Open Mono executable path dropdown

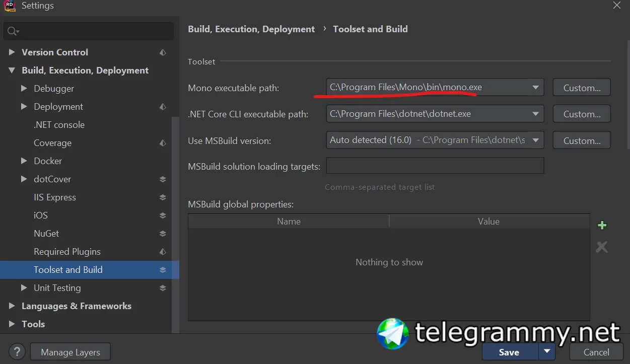535,88
